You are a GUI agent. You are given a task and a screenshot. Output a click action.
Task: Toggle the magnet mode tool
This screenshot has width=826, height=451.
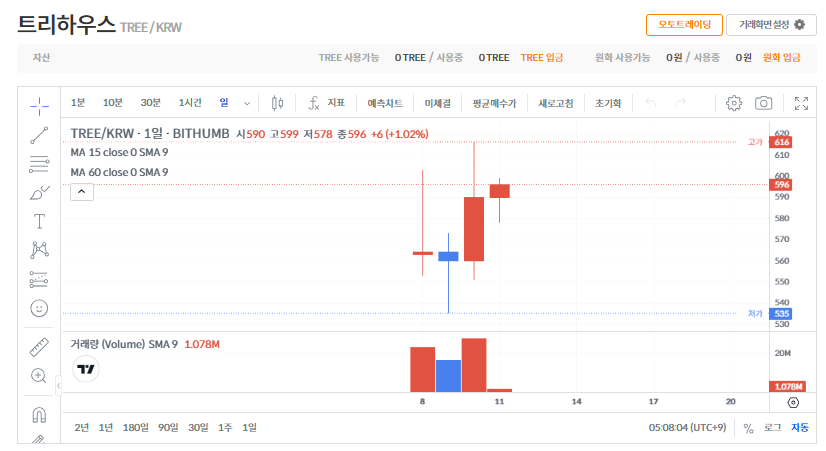[39, 415]
